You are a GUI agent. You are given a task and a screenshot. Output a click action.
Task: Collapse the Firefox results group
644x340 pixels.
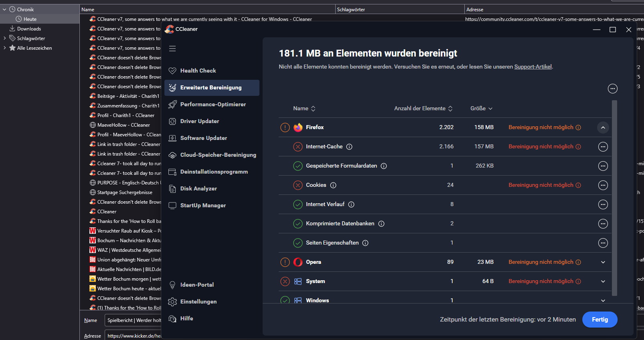pyautogui.click(x=603, y=127)
